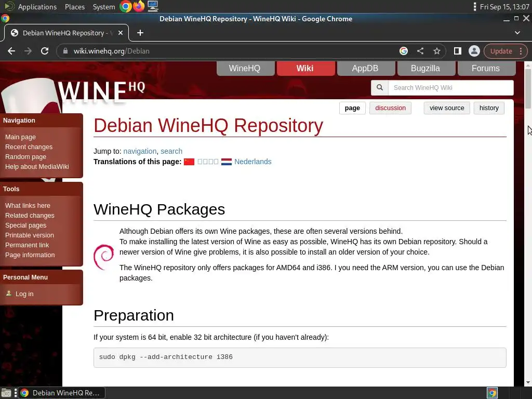
Task: Click the show desktop icon in bottom panel
Action: click(6, 393)
